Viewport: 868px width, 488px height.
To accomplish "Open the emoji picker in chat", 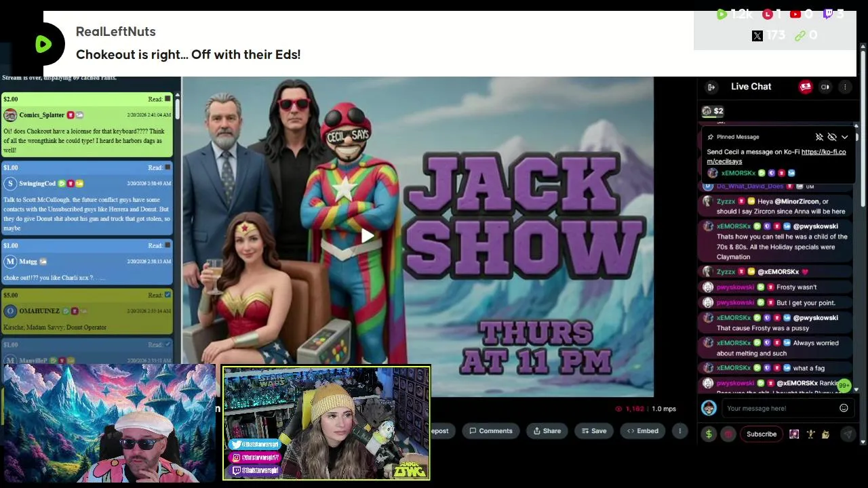I will 844,408.
